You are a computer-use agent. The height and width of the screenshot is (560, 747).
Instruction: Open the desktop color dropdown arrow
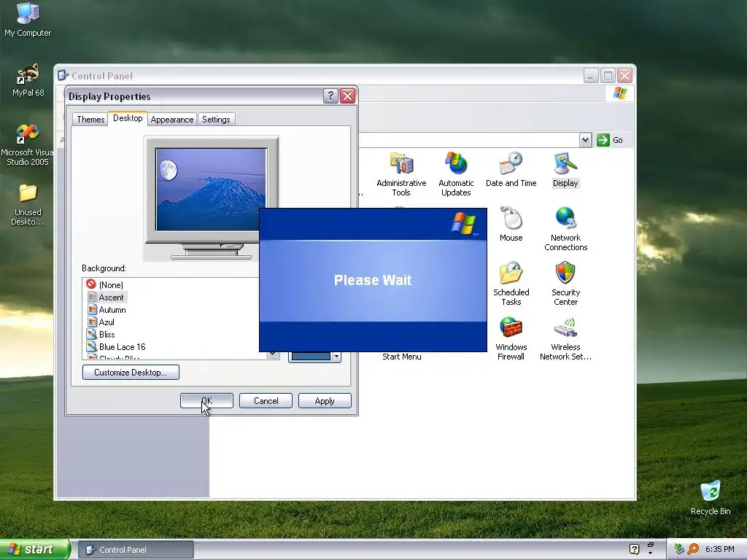pyautogui.click(x=336, y=356)
